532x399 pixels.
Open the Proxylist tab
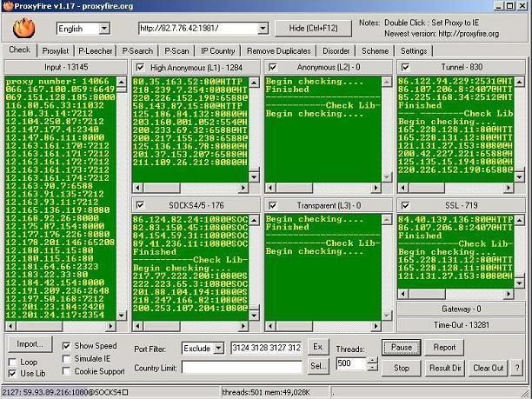[56, 51]
